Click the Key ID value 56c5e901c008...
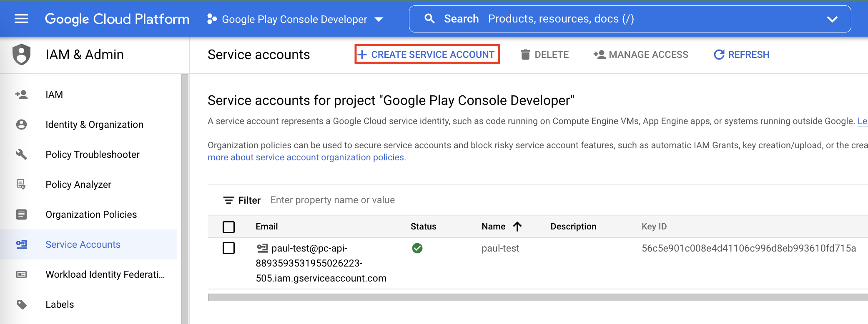Image resolution: width=868 pixels, height=324 pixels. point(749,249)
